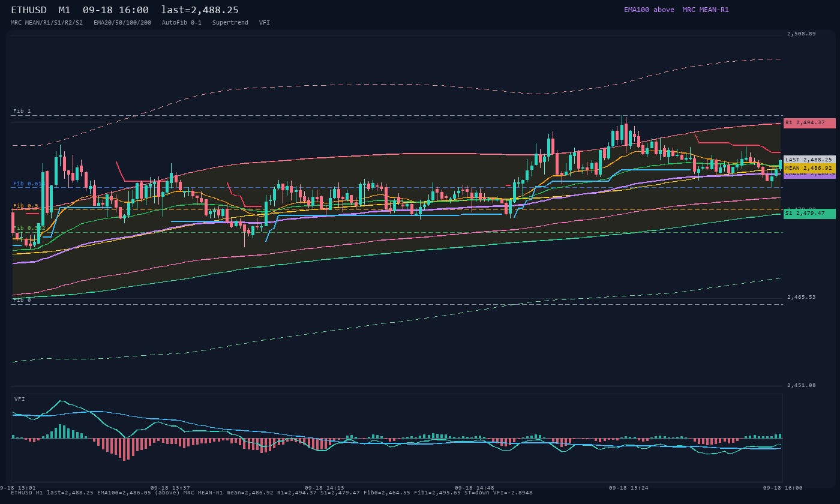This screenshot has height=504, width=840.
Task: Click the ETHUSD symbol in the title
Action: coord(29,10)
